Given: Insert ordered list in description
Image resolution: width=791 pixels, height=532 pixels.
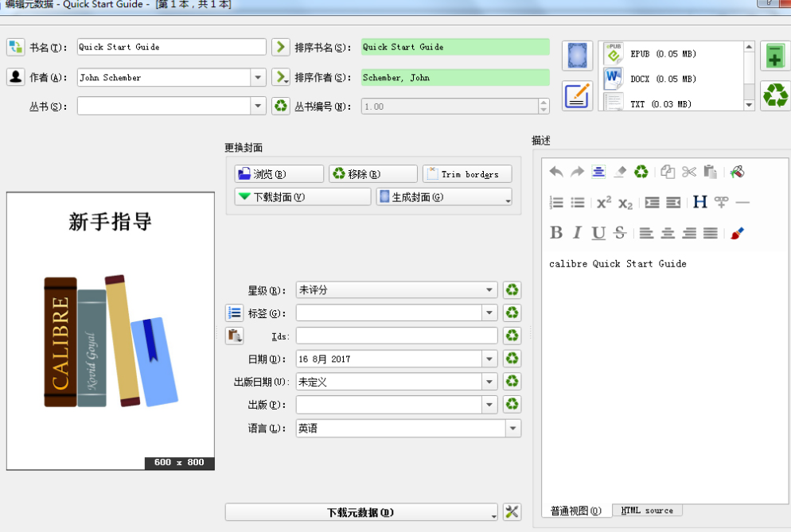Looking at the screenshot, I should pos(556,203).
